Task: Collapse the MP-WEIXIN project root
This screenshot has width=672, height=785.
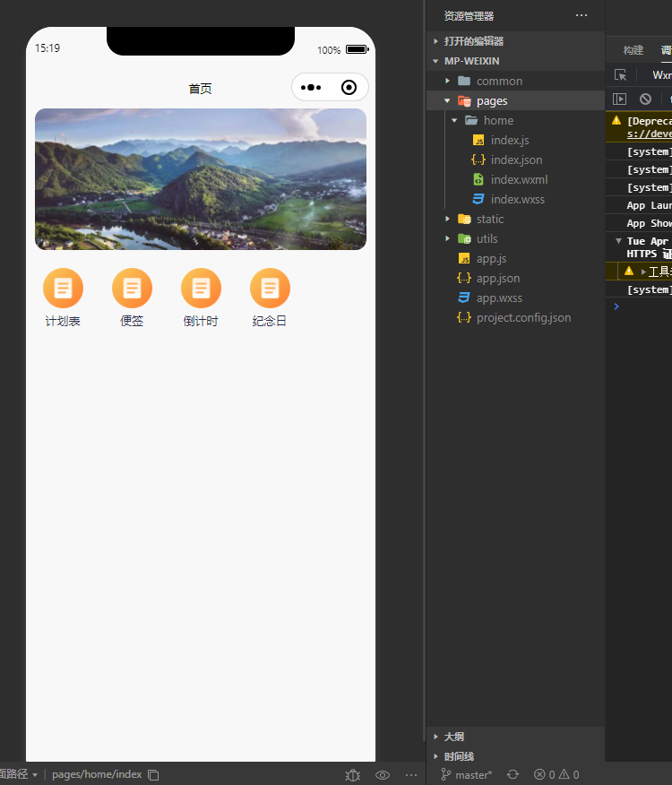Action: pos(516,61)
